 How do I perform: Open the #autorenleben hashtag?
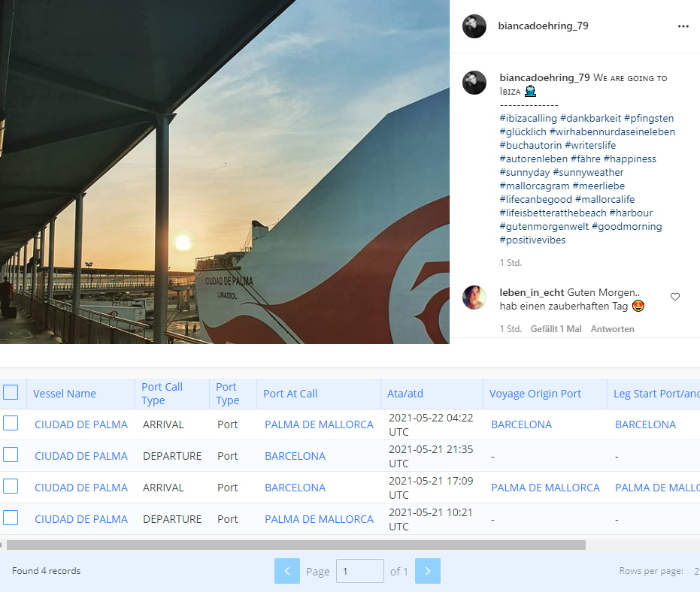point(534,159)
